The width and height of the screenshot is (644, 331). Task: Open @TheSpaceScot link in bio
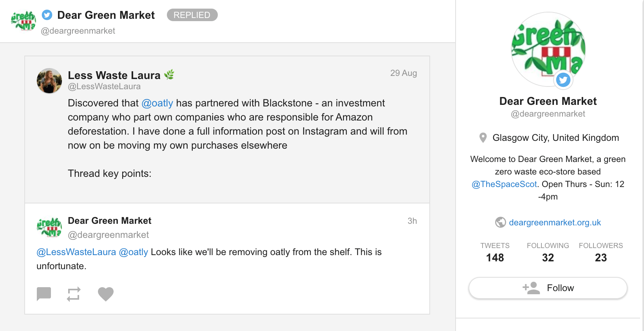coord(504,184)
